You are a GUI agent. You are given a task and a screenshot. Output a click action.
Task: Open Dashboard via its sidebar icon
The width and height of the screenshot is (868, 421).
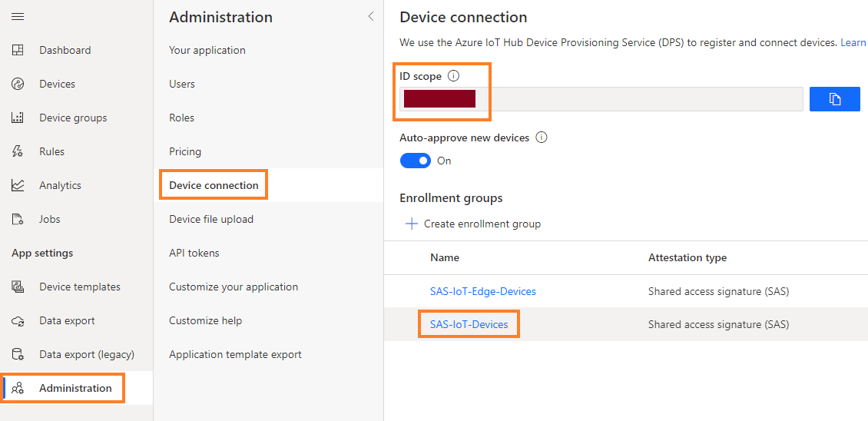(18, 51)
